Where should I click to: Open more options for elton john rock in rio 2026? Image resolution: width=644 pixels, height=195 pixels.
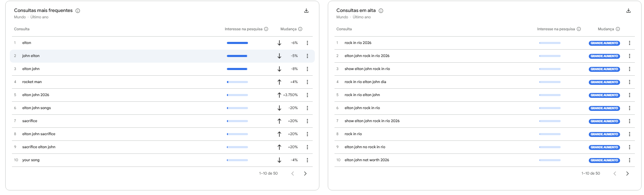click(630, 56)
